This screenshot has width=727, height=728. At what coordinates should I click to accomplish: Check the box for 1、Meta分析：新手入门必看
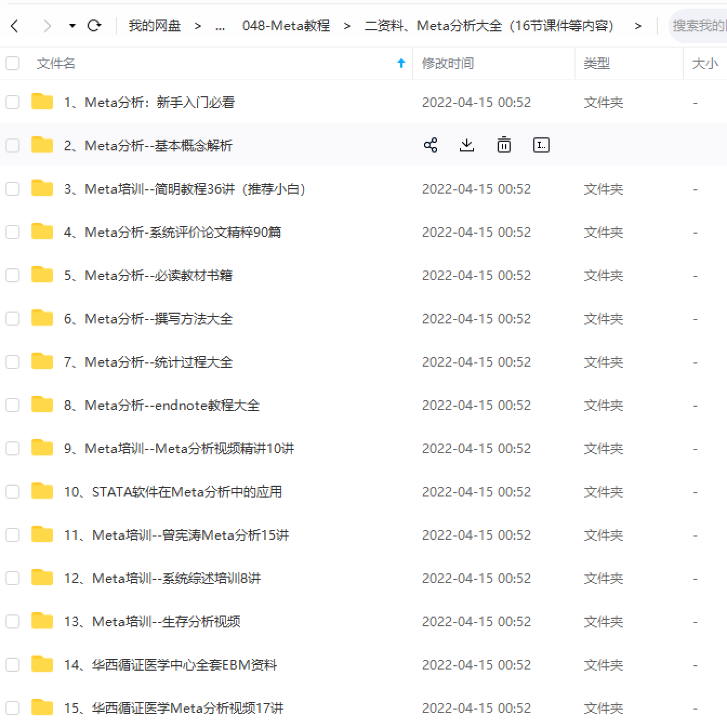(12, 102)
